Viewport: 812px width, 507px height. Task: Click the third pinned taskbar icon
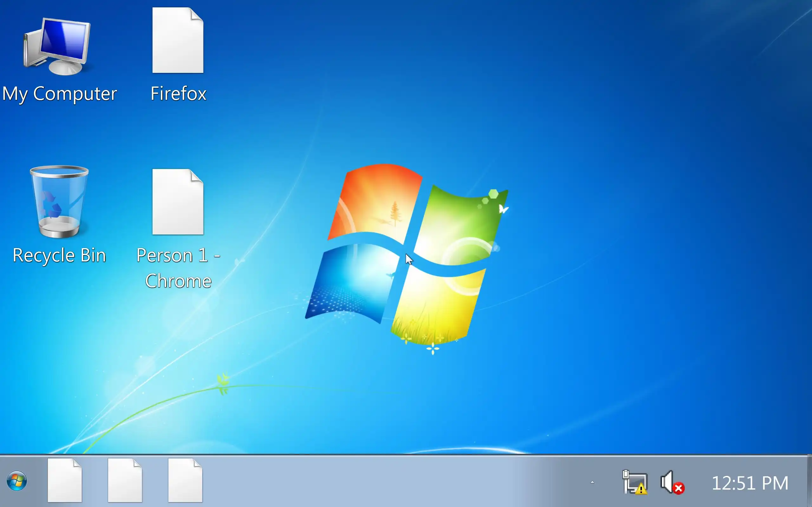tap(185, 480)
